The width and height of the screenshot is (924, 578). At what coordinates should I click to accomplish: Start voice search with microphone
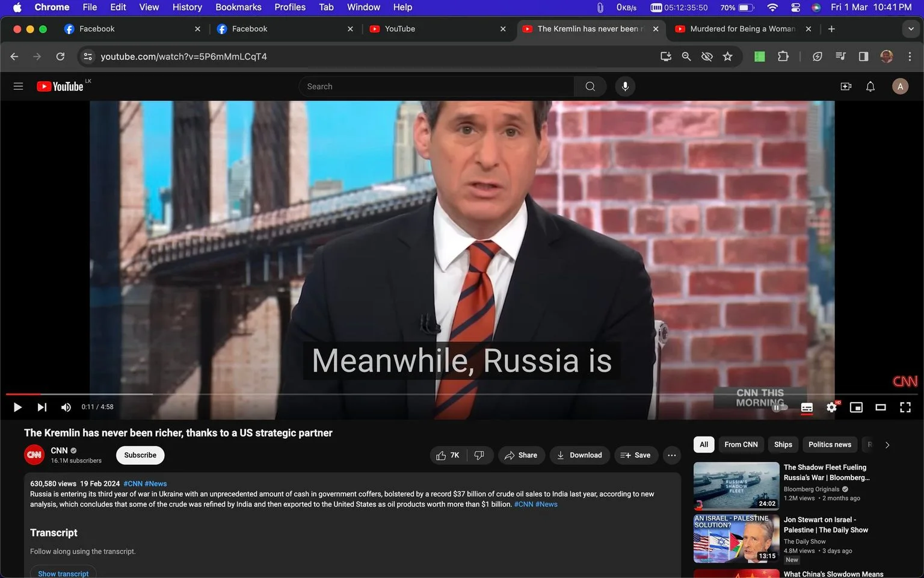click(x=625, y=87)
